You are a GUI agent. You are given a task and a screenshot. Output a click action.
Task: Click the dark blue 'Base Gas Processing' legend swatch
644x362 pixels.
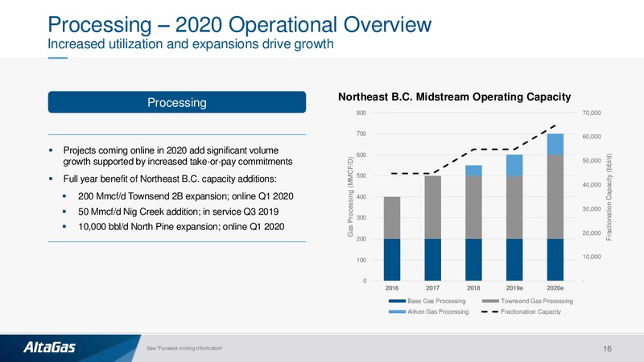tap(397, 301)
